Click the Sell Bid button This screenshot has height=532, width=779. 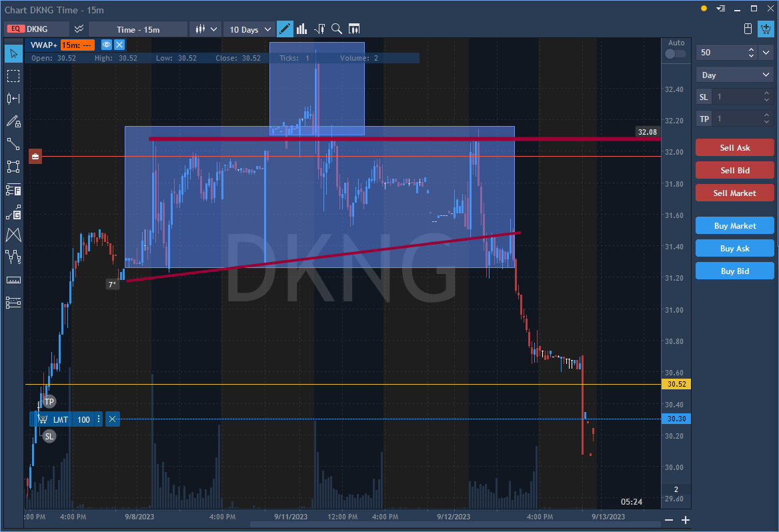tap(735, 171)
